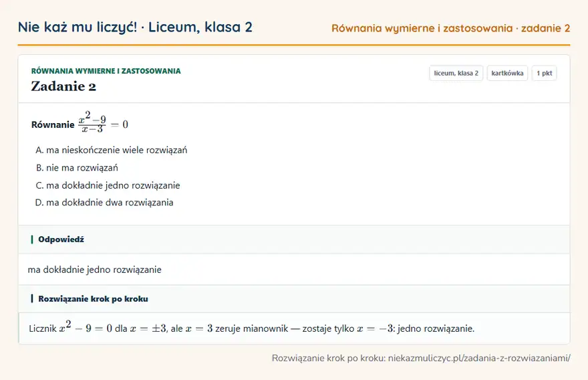Click the 'Równania wymierne i zastosowania · zadanie 2' header text
This screenshot has width=588, height=380.
[451, 28]
